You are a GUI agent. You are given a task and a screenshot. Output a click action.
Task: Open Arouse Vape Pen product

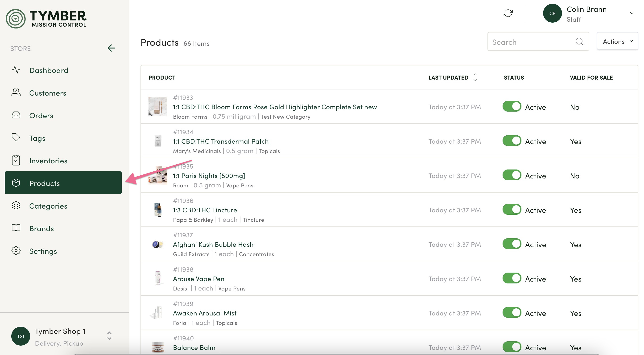198,279
